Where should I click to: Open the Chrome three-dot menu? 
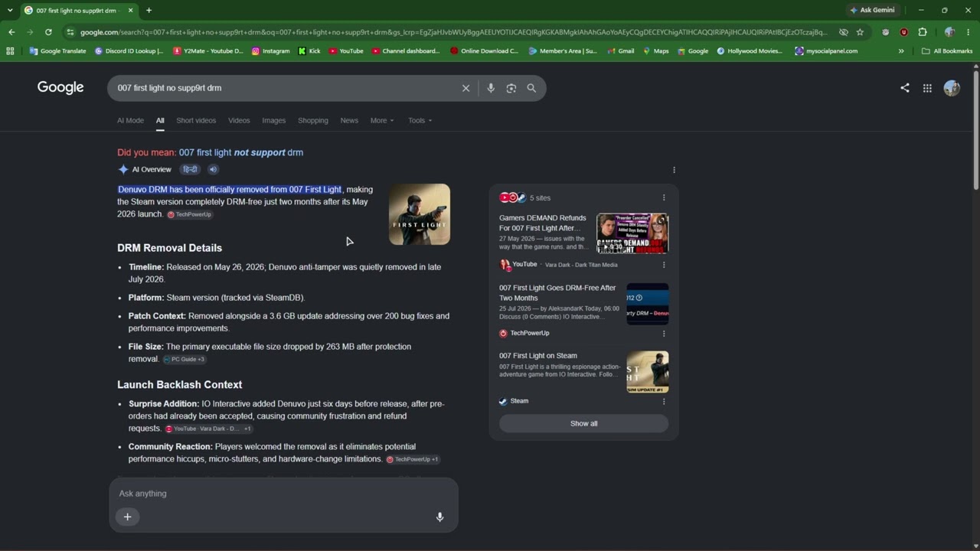tap(969, 32)
